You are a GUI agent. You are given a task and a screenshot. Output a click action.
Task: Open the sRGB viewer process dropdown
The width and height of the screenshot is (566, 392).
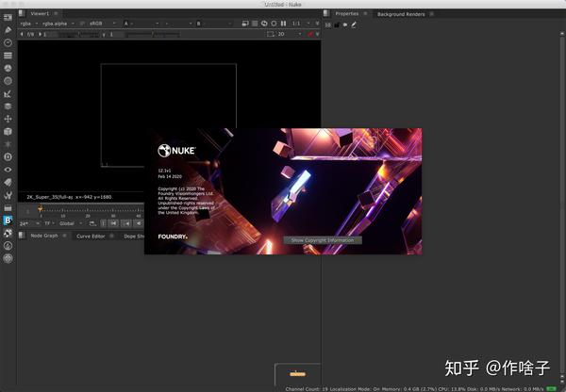coord(103,24)
